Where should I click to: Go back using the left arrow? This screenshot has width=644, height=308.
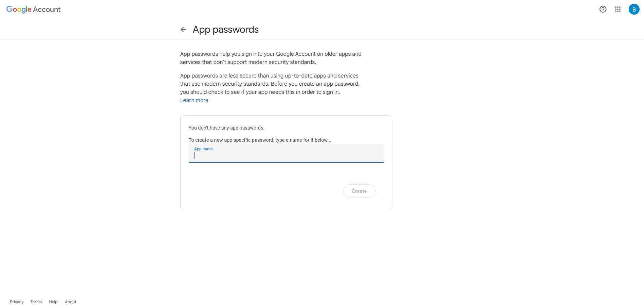[183, 30]
